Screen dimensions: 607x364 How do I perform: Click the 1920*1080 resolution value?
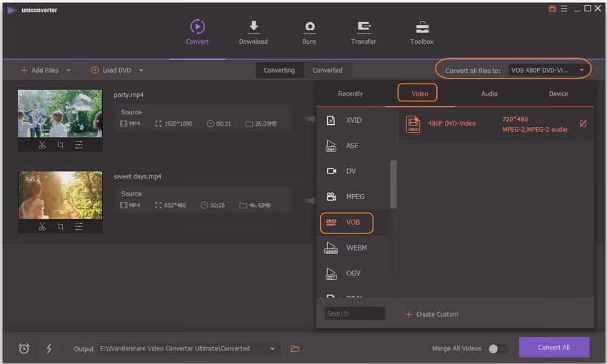pyautogui.click(x=178, y=123)
